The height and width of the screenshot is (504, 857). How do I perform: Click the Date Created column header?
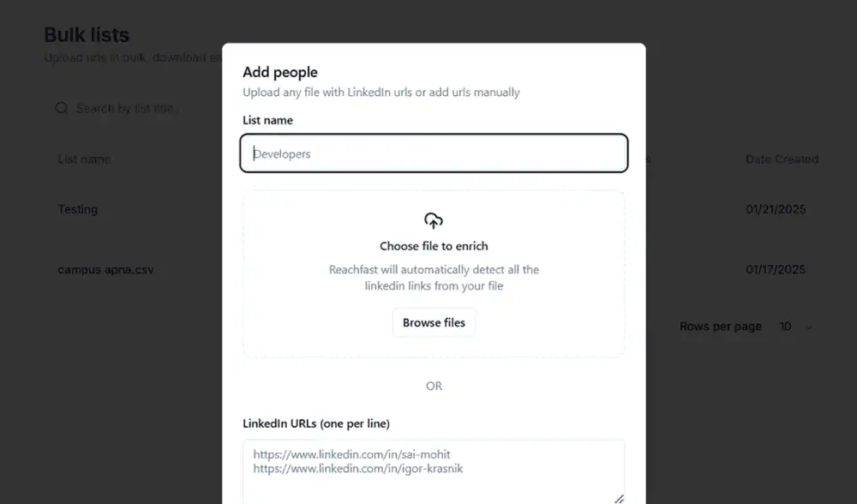782,159
